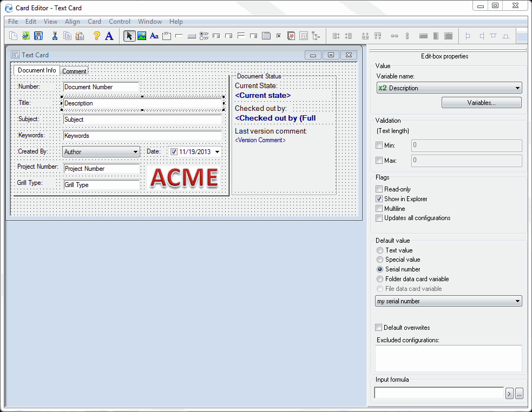Enable the Read-only flag
Image resolution: width=532 pixels, height=412 pixels.
379,189
